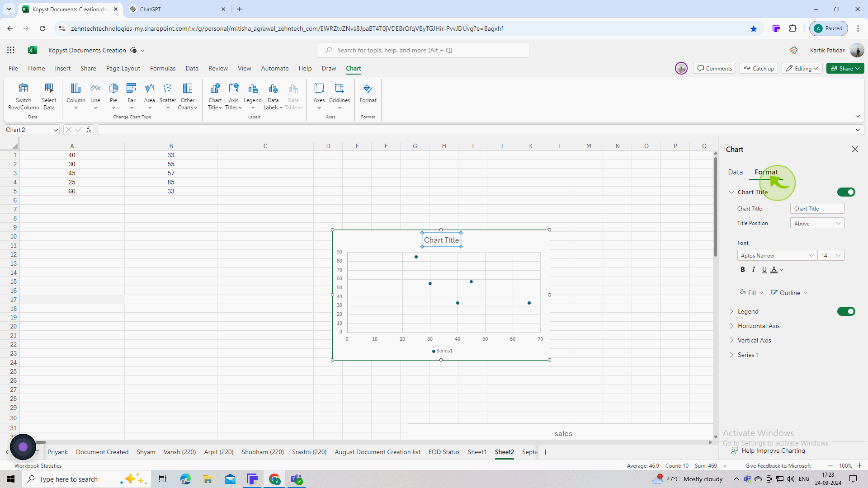Open Title Position dropdown

tap(817, 223)
